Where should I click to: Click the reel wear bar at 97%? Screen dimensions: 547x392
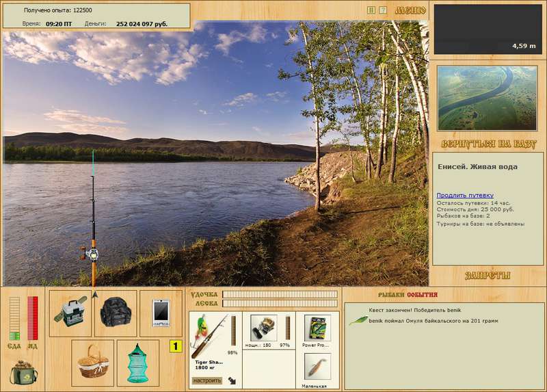(x=288, y=328)
